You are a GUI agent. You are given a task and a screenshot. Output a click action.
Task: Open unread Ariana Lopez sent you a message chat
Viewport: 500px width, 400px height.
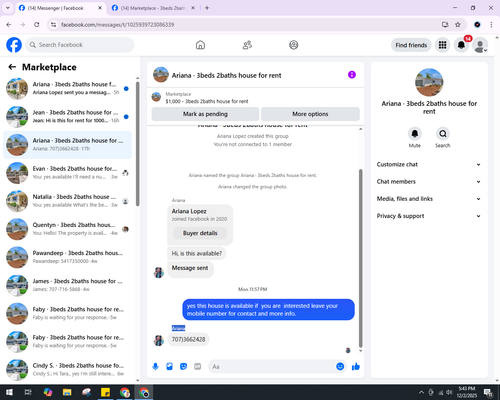(x=68, y=88)
